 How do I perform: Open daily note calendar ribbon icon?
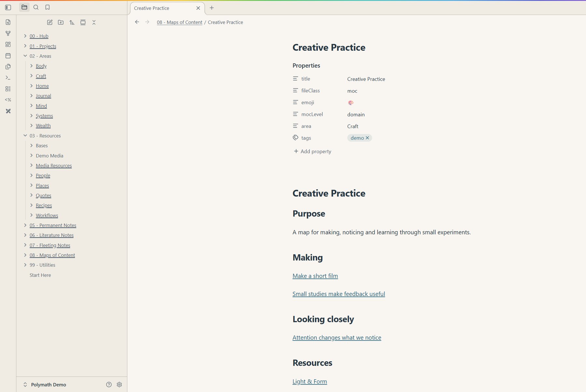point(8,56)
